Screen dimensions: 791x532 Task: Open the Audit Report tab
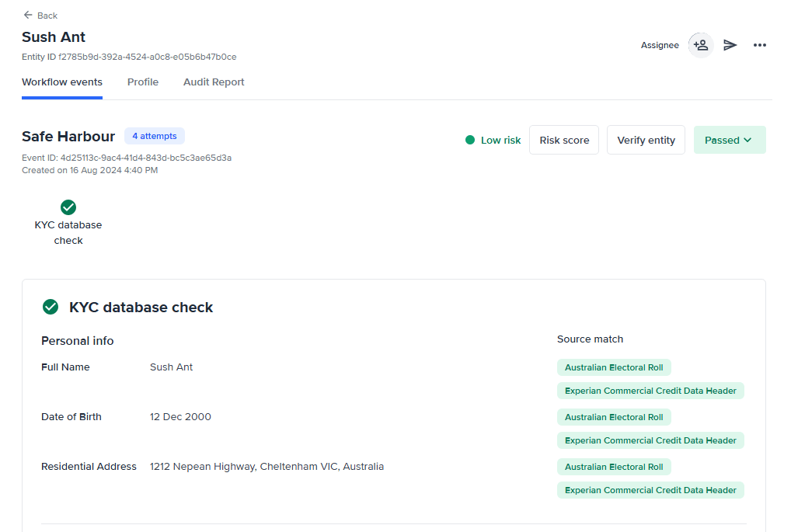pyautogui.click(x=214, y=82)
